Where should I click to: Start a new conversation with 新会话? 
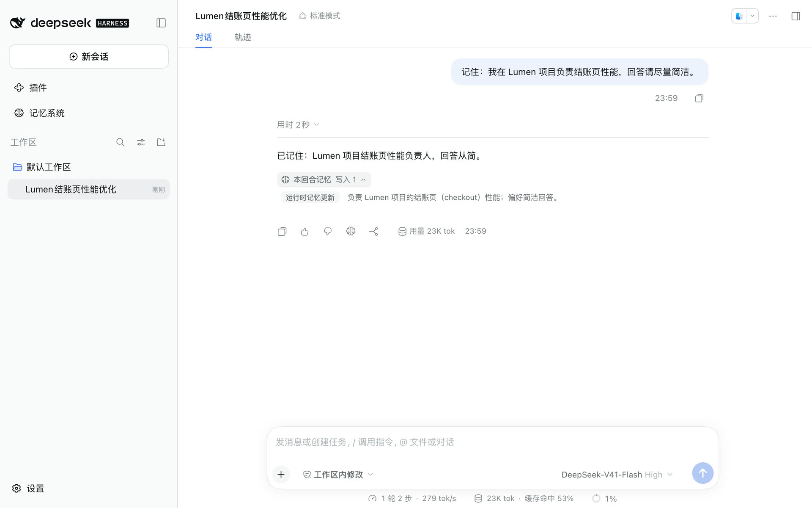point(89,56)
